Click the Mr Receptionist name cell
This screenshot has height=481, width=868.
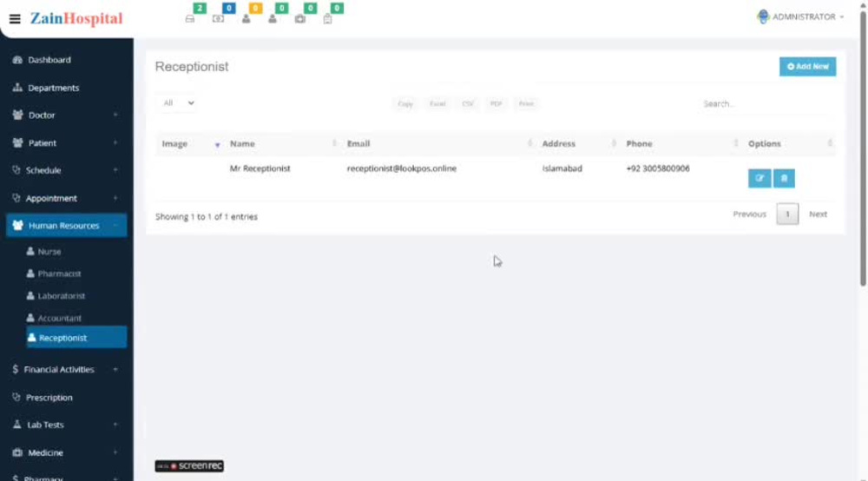260,168
